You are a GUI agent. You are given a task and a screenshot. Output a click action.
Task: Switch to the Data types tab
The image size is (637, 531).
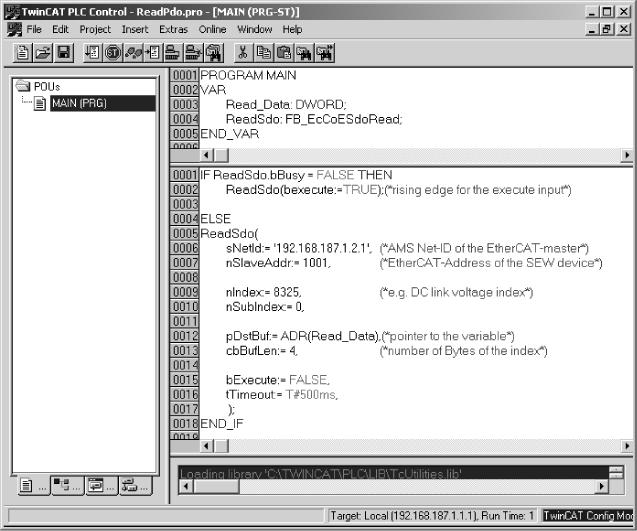pos(67,485)
